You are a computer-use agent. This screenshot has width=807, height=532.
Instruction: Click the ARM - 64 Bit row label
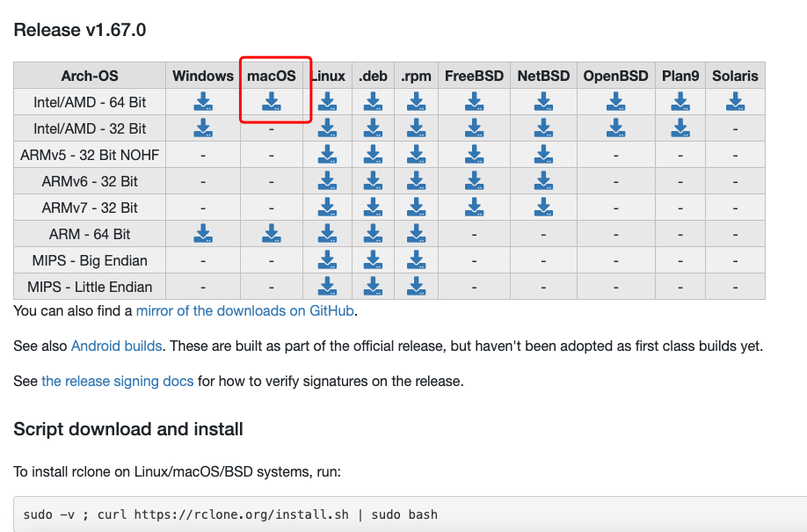(x=90, y=234)
